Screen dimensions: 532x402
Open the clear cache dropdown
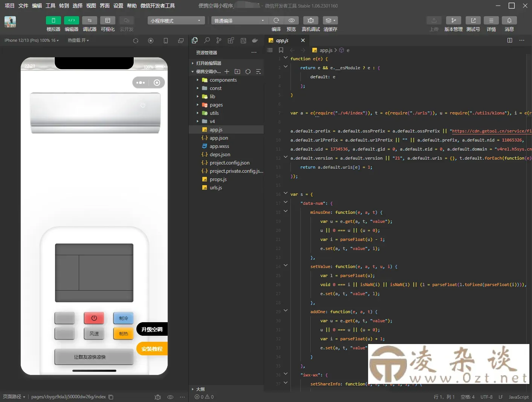[x=330, y=20]
